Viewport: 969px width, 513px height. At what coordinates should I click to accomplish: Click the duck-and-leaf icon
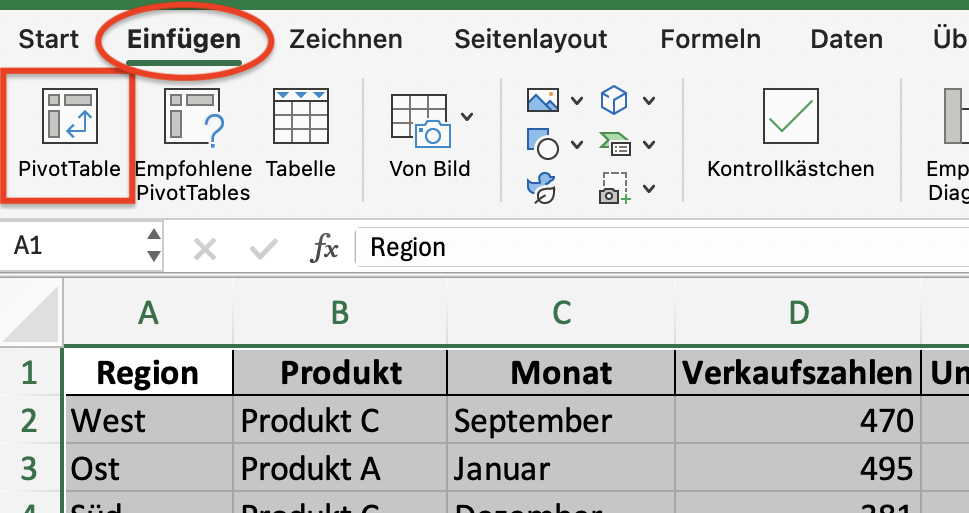pyautogui.click(x=541, y=189)
